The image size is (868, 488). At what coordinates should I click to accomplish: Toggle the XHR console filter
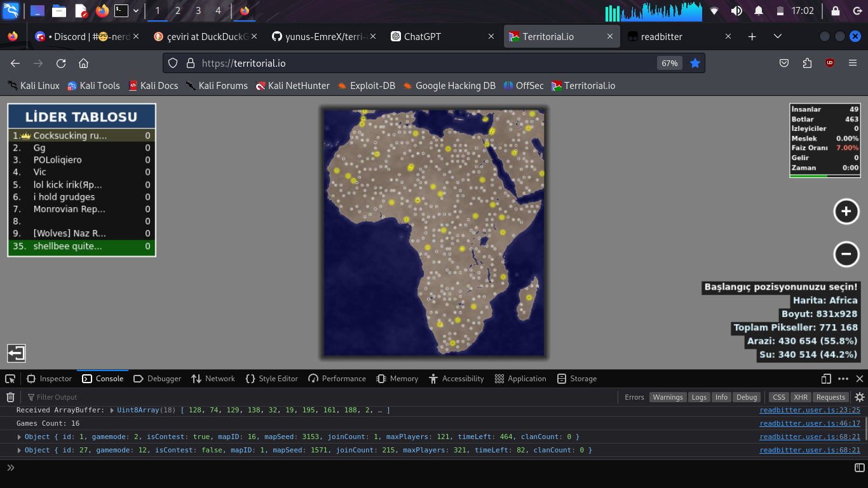[x=801, y=397]
